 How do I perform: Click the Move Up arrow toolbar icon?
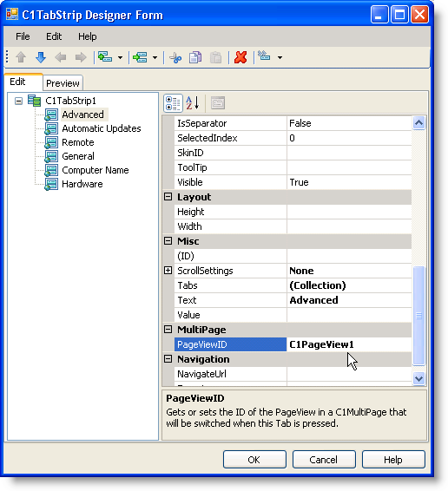pyautogui.click(x=21, y=57)
